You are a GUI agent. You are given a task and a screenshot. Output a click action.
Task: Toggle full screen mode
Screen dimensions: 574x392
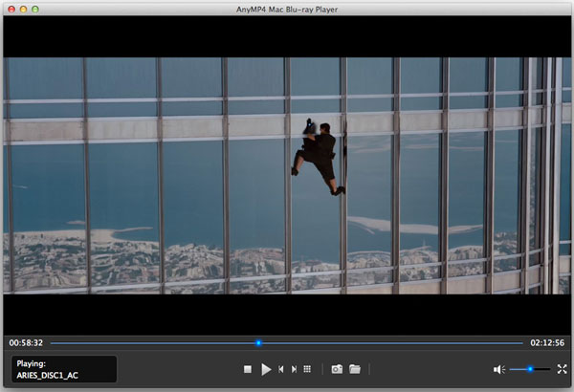click(562, 369)
